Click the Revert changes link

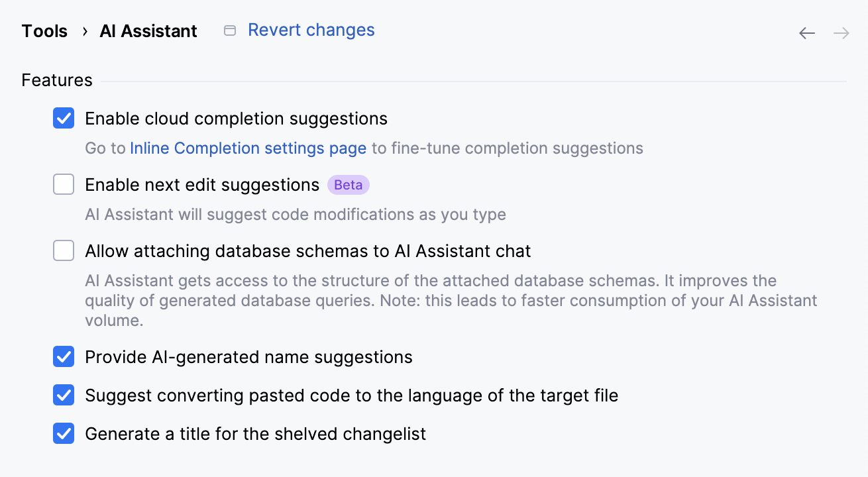(x=311, y=30)
